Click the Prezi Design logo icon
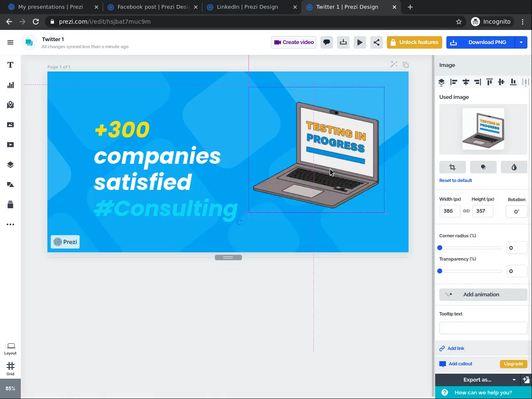Viewport: 532px width, 399px height. tap(29, 42)
